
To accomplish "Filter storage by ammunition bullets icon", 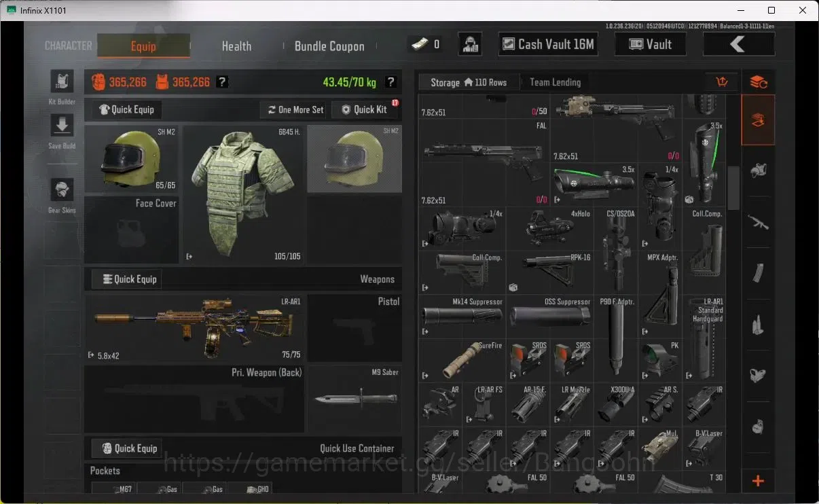I will tap(758, 324).
